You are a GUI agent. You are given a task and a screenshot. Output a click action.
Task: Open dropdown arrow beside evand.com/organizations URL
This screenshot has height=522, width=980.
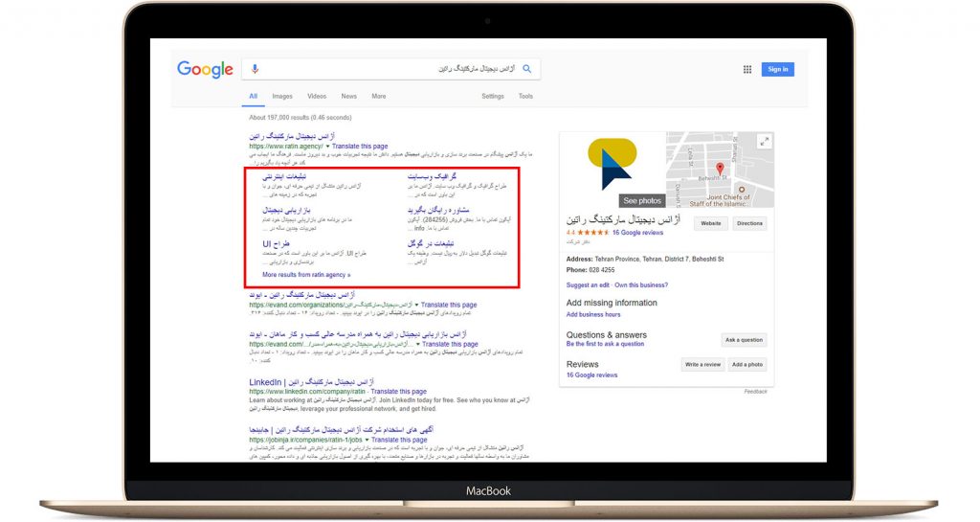417,306
